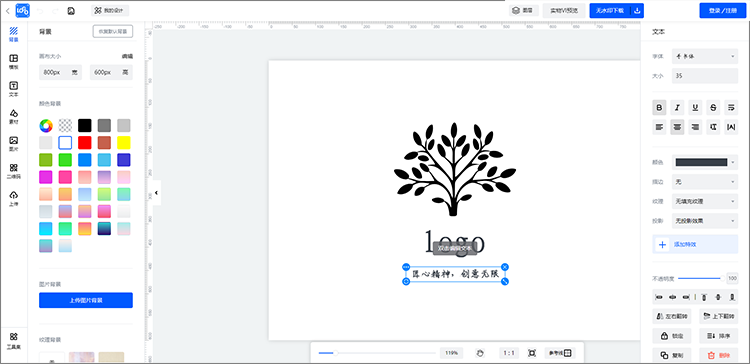Undo the last action
The width and height of the screenshot is (750, 364).
40,11
